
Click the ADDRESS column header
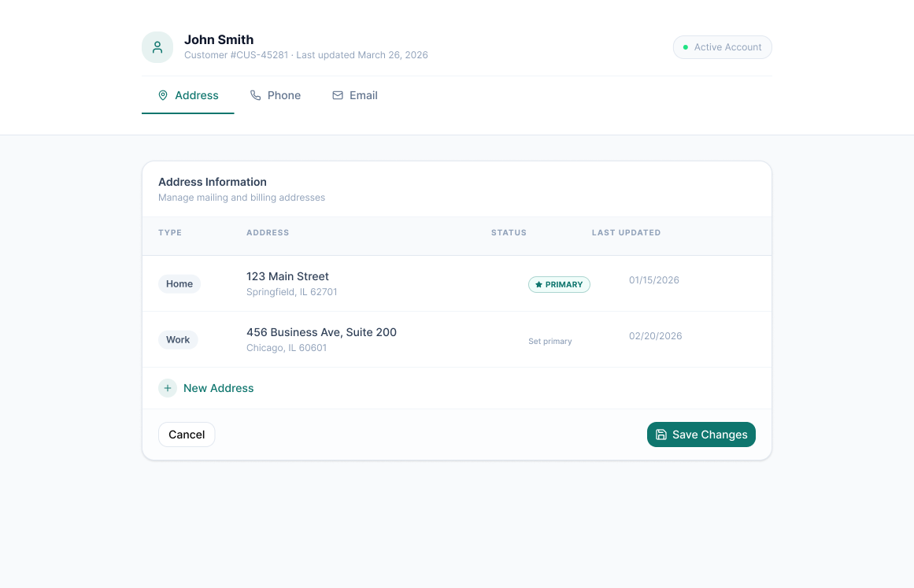tap(268, 232)
